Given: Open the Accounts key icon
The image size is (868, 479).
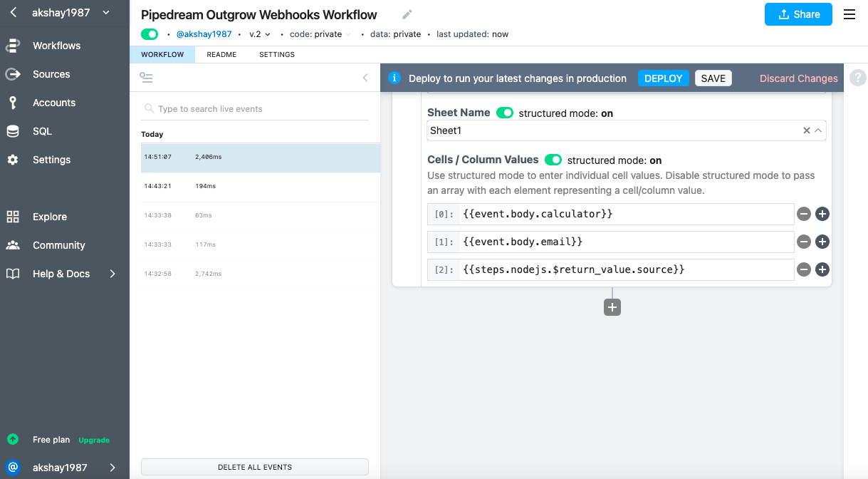Looking at the screenshot, I should (x=13, y=103).
